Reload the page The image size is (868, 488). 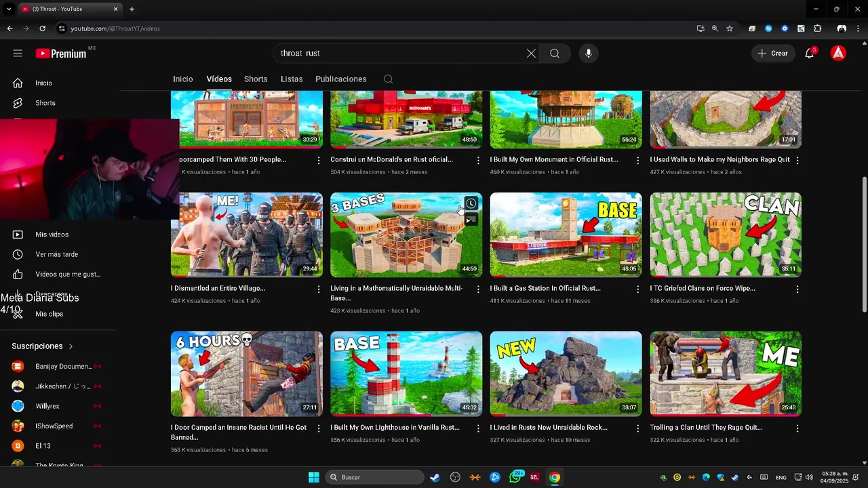42,28
